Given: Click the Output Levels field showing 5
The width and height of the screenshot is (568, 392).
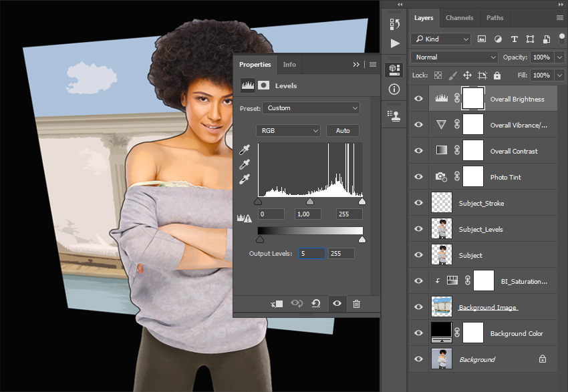Looking at the screenshot, I should (311, 254).
